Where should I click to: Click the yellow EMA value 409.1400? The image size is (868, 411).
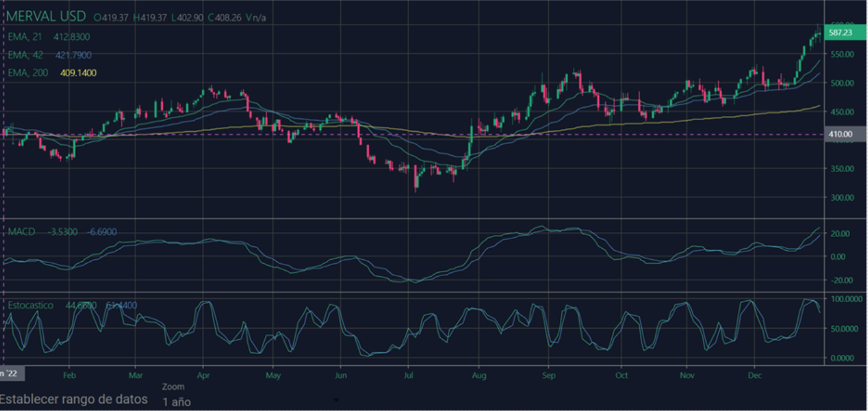(x=78, y=72)
